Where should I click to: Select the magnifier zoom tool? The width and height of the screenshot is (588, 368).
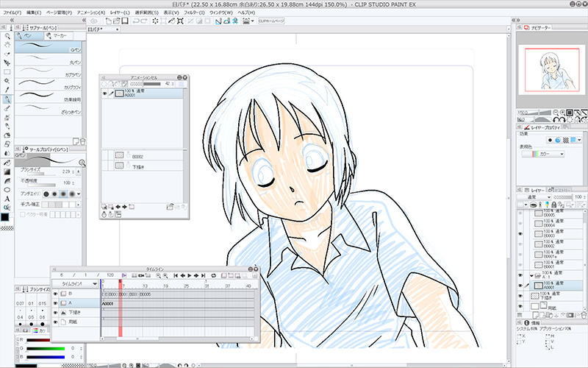(x=7, y=35)
